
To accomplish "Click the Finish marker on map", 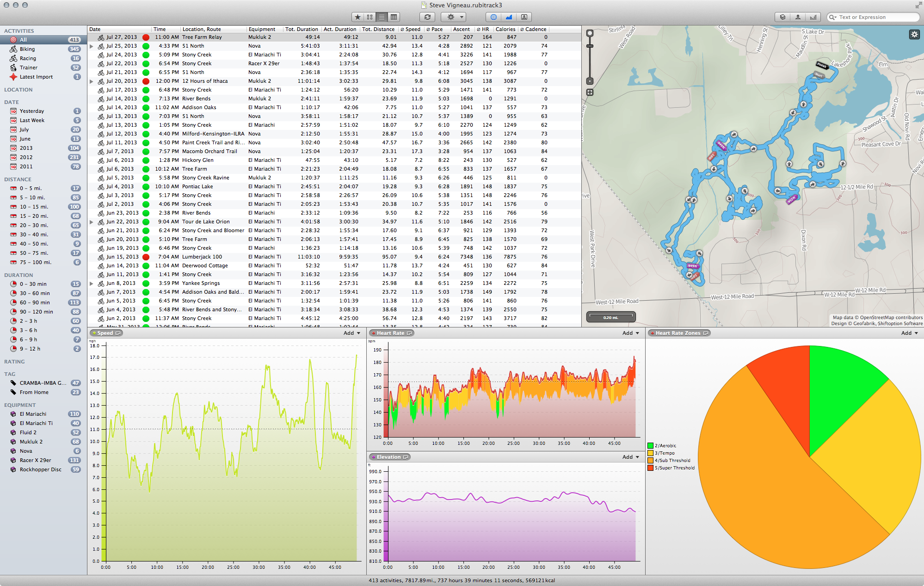I will pyautogui.click(x=821, y=65).
